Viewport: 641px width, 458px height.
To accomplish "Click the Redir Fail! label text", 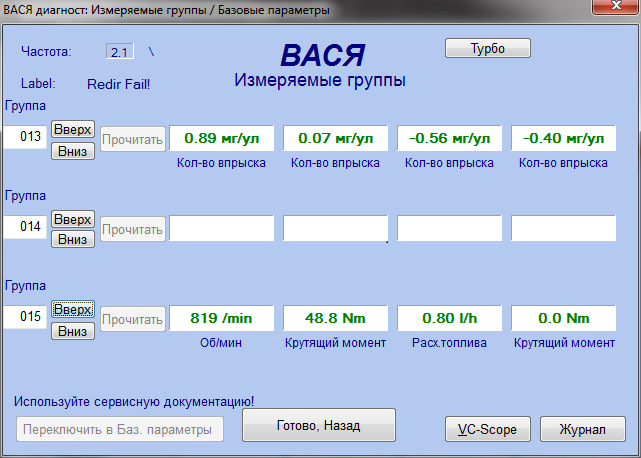I will (x=119, y=84).
